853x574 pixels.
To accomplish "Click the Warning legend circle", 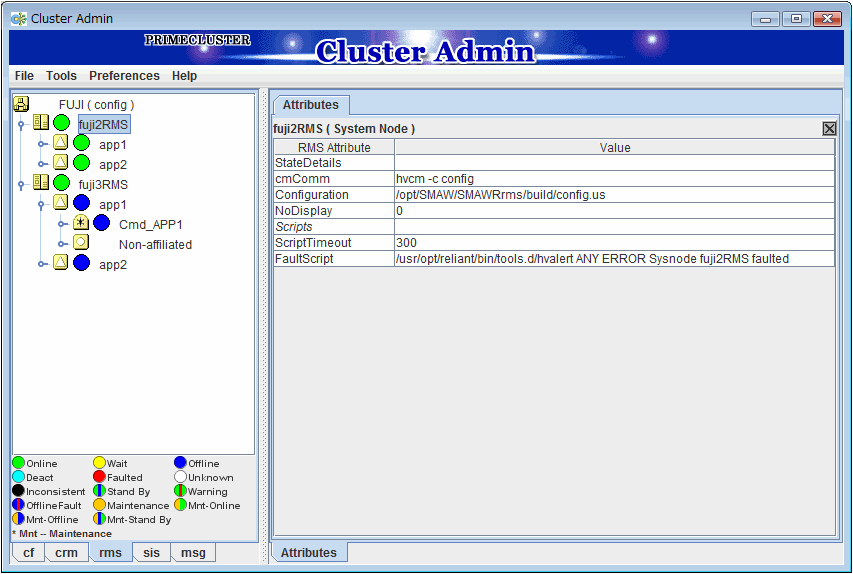I will 180,491.
